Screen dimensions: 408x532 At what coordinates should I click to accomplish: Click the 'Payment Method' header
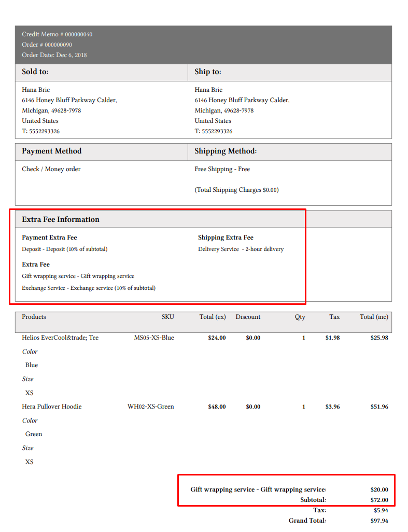[51, 151]
